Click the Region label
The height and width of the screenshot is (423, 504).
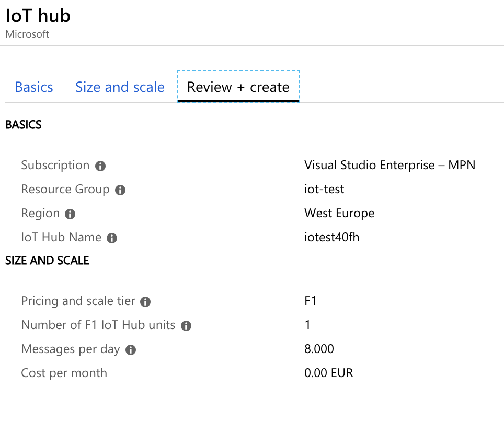(40, 213)
